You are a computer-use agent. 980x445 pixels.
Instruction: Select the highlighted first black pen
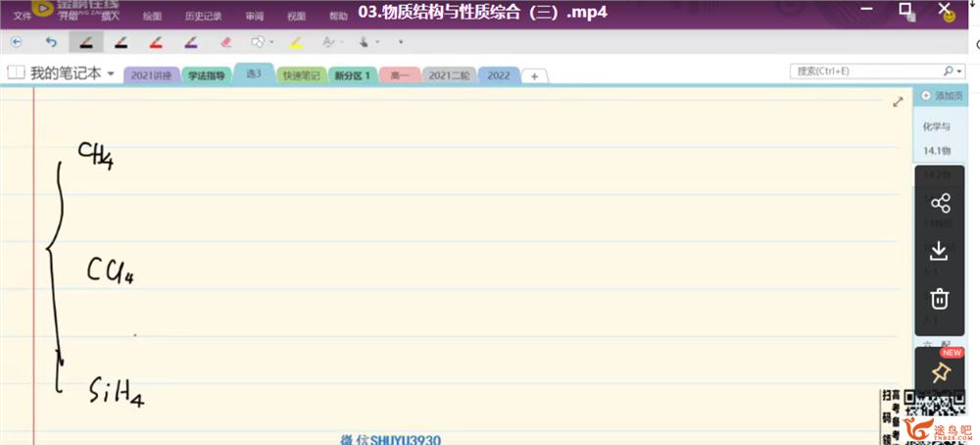click(86, 42)
